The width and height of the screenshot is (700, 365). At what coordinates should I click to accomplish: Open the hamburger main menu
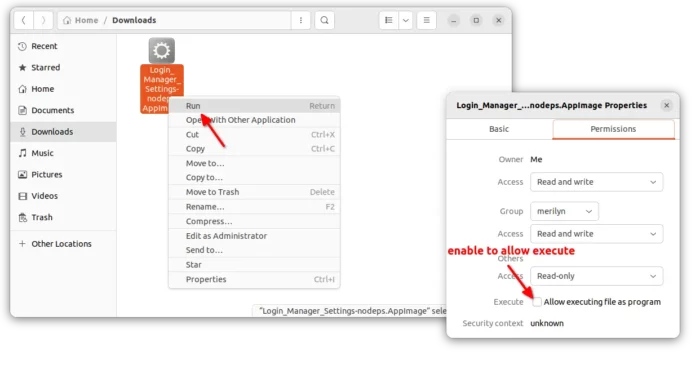tap(426, 20)
